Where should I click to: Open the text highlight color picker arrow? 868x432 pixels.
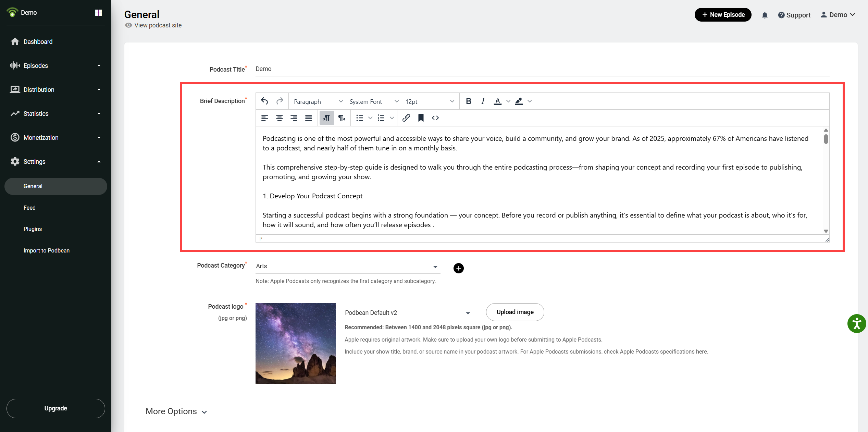530,101
